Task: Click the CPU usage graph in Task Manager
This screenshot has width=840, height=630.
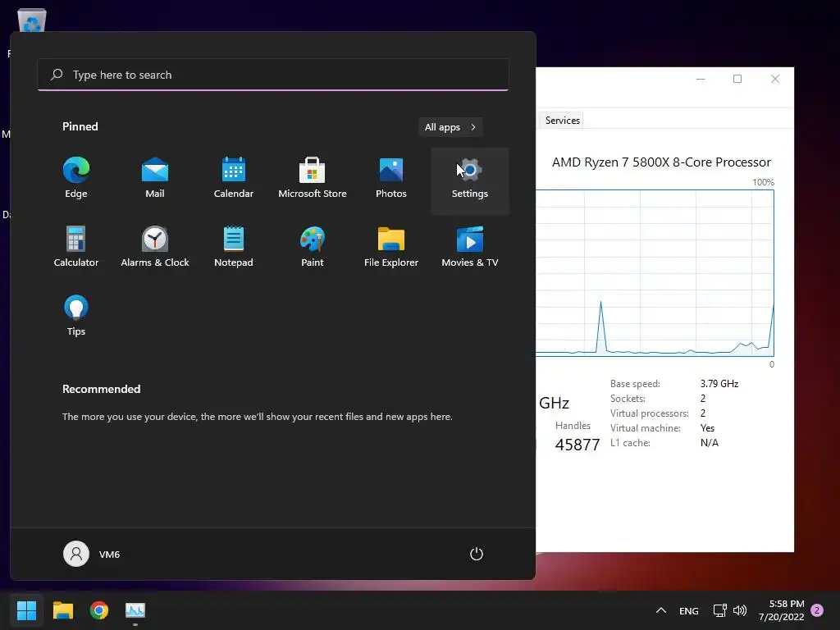Action: coord(655,272)
